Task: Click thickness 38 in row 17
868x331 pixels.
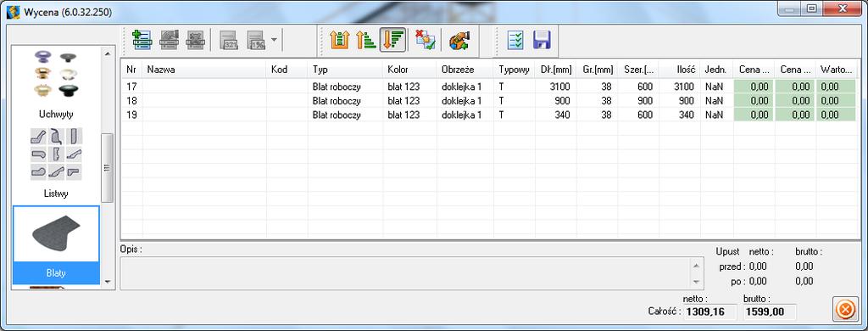Action: tap(606, 87)
